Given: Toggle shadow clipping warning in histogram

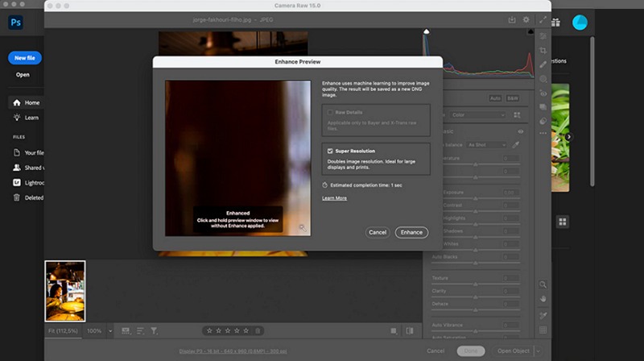Looking at the screenshot, I should point(427,31).
